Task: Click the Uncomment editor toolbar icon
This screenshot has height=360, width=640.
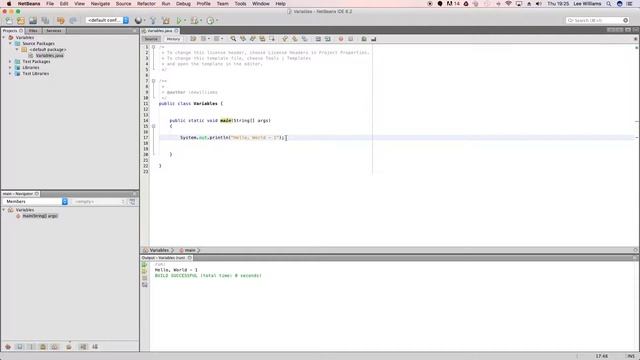Action: (373, 39)
